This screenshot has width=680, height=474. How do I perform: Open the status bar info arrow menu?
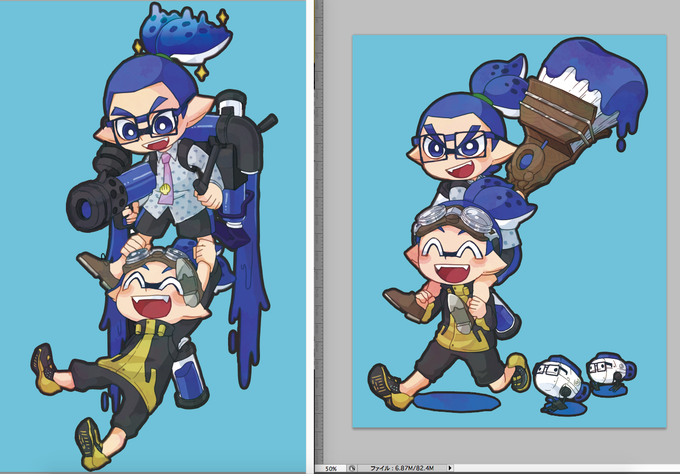pos(450,468)
